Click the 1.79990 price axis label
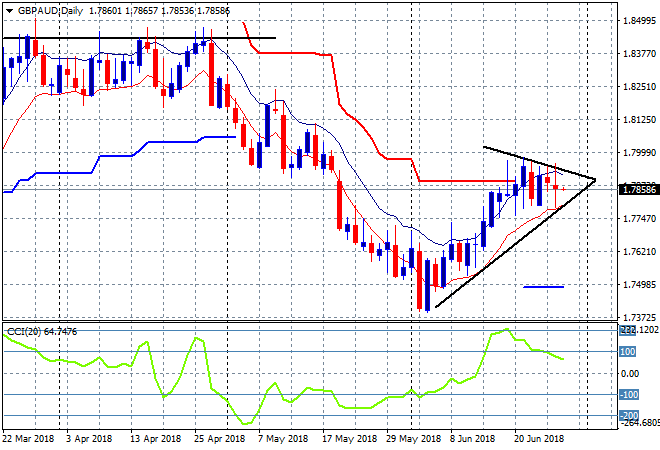This screenshot has width=660, height=450. 639,152
